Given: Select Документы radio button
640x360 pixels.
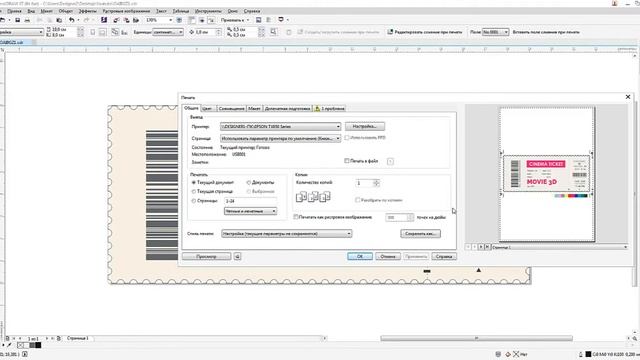Looking at the screenshot, I should [x=249, y=182].
